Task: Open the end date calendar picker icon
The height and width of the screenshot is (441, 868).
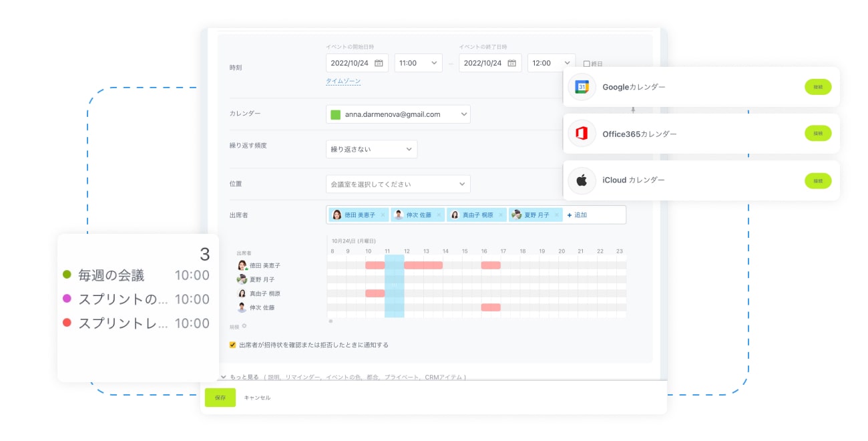Action: pyautogui.click(x=512, y=63)
